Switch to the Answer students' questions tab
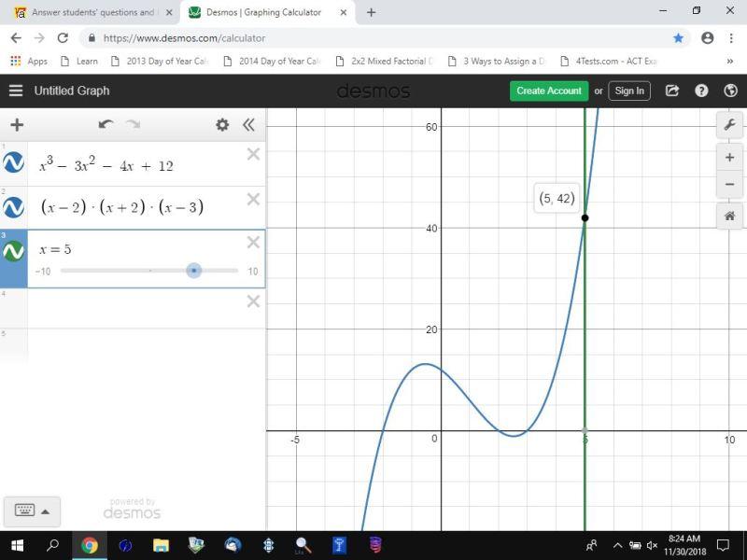 (x=92, y=12)
